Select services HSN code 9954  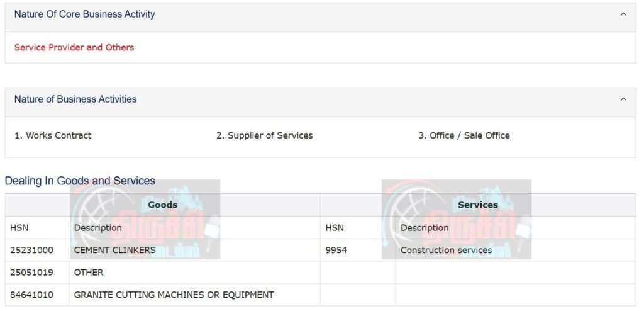[336, 250]
